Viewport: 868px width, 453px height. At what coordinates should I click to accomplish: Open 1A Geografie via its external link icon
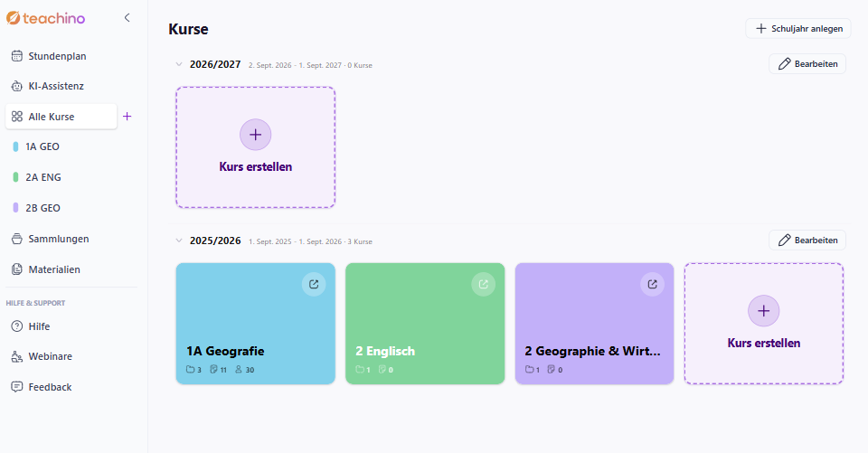coord(314,284)
